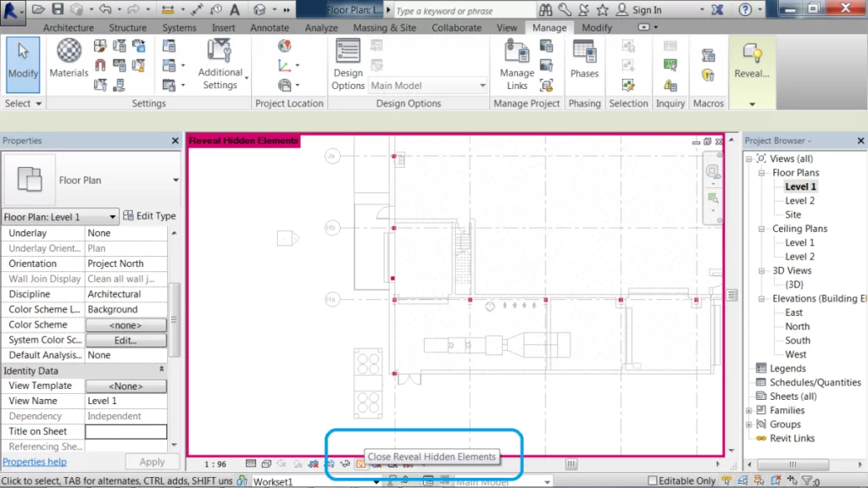Click the Design Options icon

point(348,64)
